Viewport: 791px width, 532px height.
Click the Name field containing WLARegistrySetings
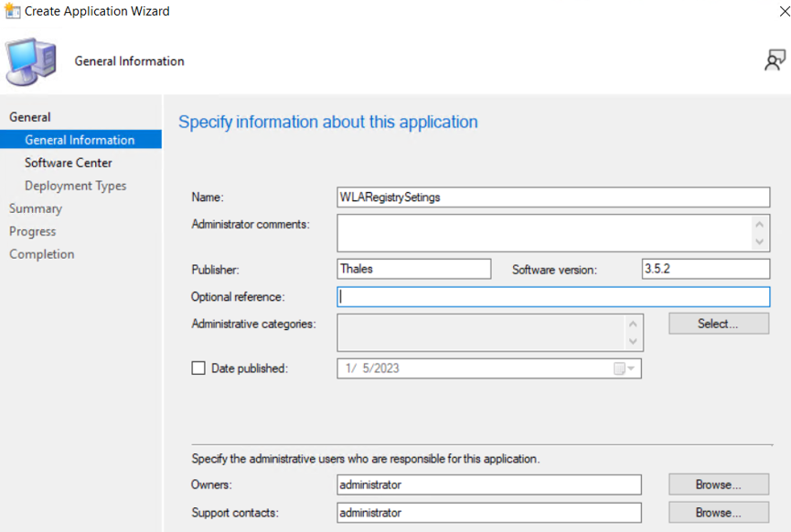[x=553, y=197]
